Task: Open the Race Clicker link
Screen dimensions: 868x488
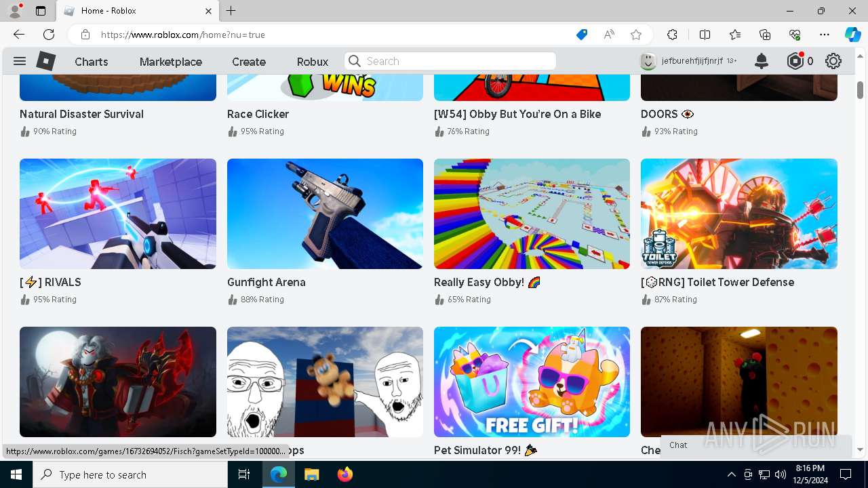Action: [x=258, y=114]
